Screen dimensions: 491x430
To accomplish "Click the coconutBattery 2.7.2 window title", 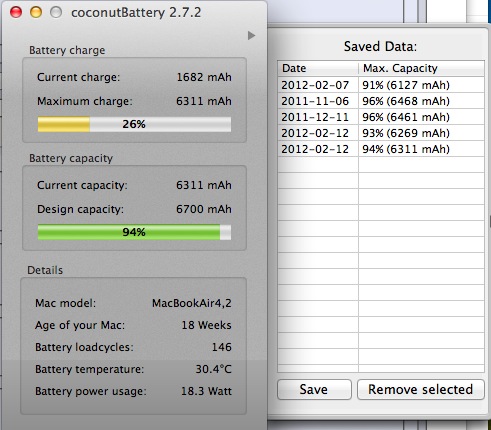I will point(136,13).
